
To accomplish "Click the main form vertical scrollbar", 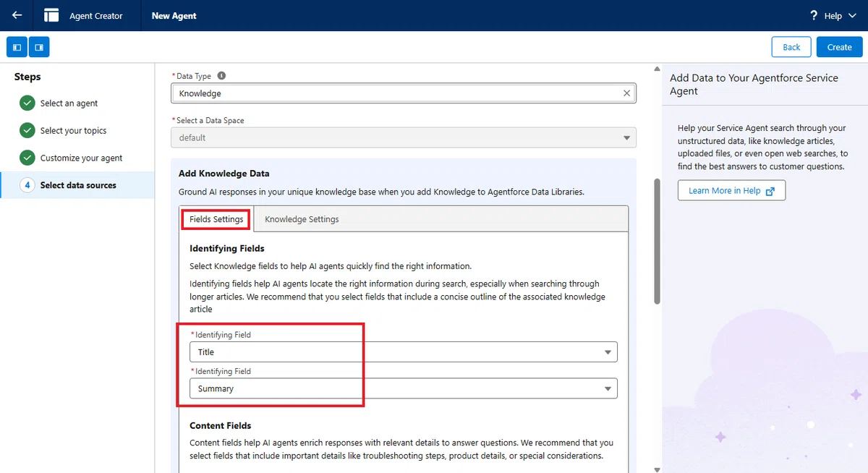I will [657, 242].
